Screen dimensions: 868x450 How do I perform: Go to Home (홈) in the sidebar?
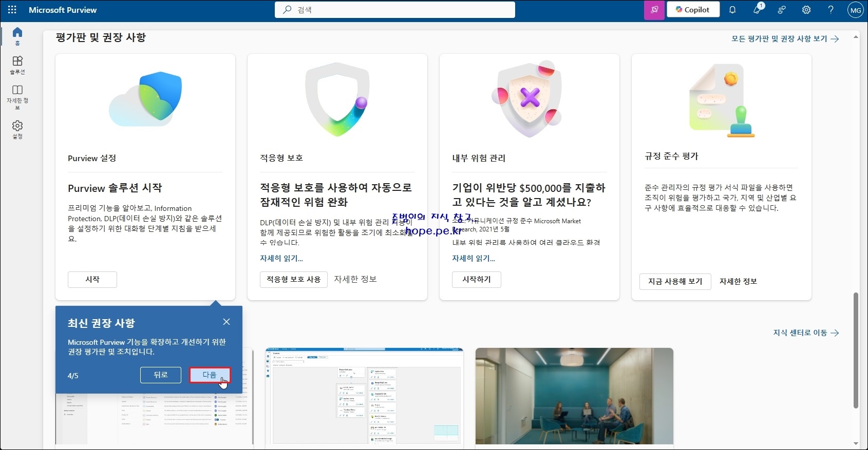pos(17,36)
